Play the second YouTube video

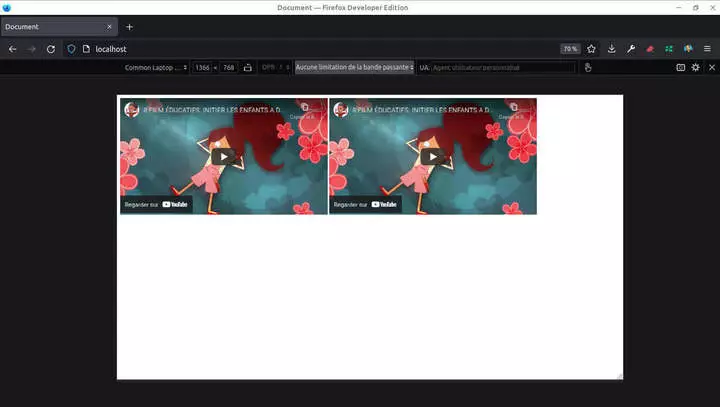[433, 157]
